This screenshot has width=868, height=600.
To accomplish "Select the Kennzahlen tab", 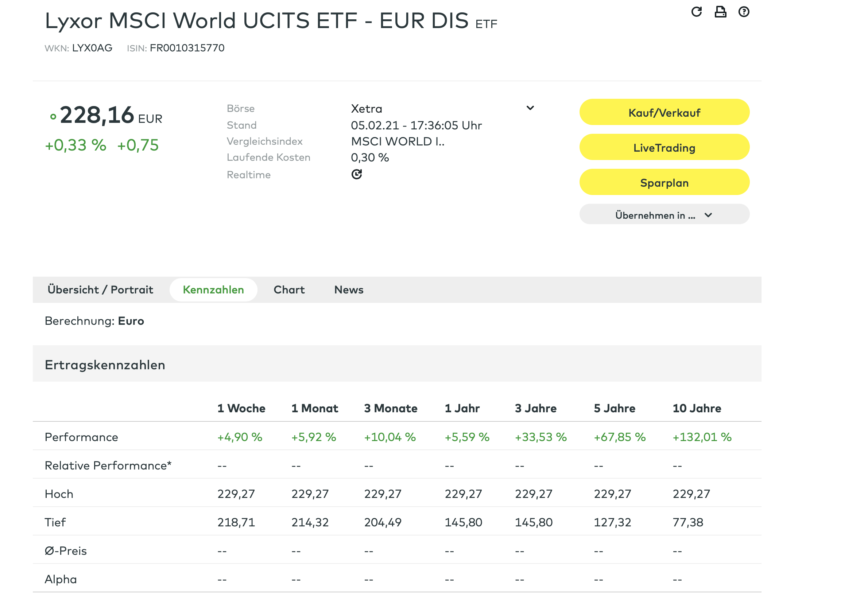I will pyautogui.click(x=213, y=290).
